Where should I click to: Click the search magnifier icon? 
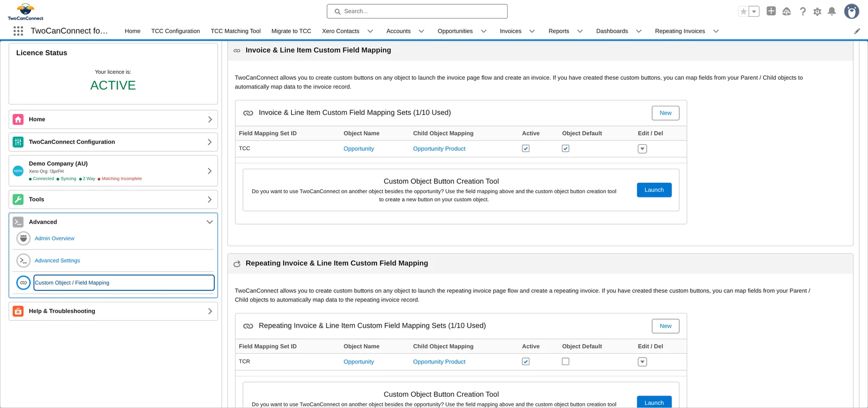click(337, 11)
